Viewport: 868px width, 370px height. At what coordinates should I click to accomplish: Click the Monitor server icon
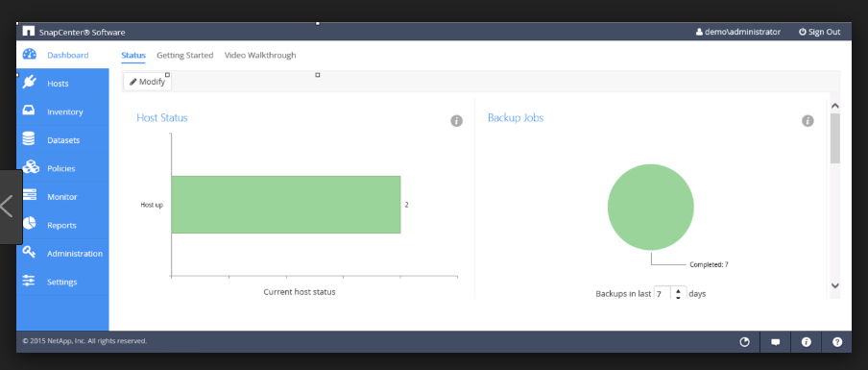coord(30,195)
